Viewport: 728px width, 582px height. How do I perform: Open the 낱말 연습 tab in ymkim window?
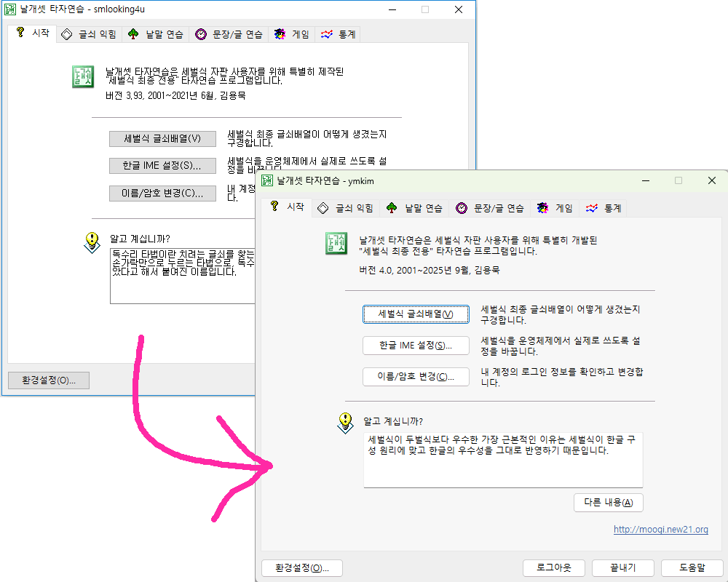[x=414, y=208]
